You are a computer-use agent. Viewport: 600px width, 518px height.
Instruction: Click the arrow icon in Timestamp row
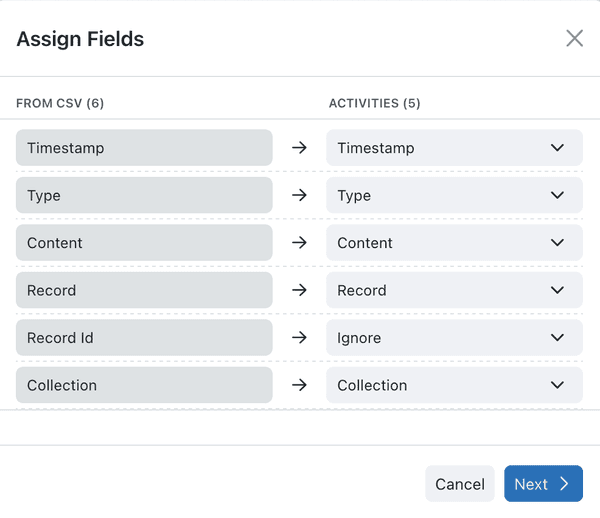(299, 147)
